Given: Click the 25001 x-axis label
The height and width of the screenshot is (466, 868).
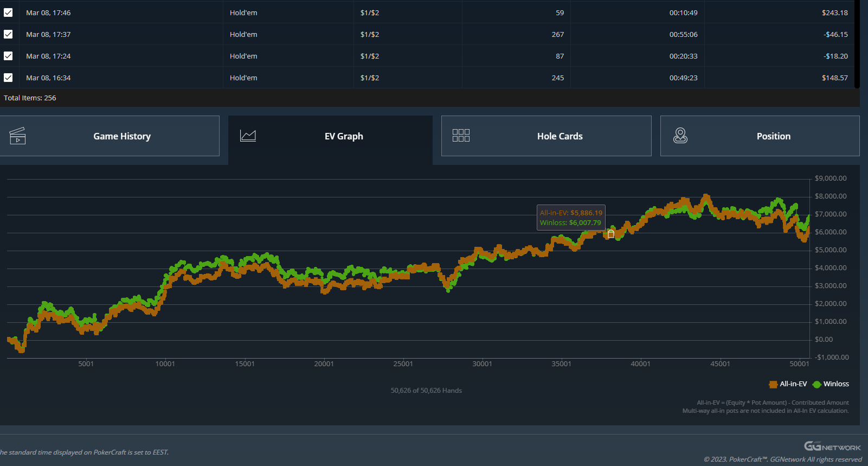Looking at the screenshot, I should [x=403, y=364].
